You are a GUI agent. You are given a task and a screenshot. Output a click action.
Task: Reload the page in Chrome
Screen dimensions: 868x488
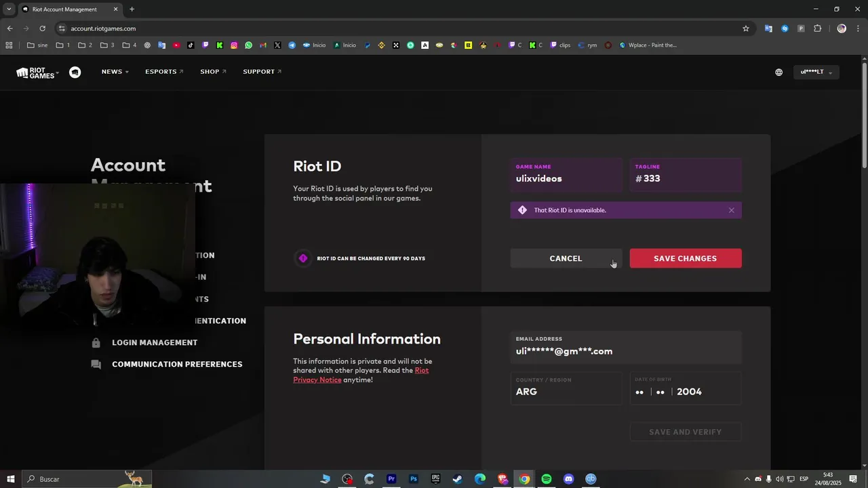pyautogui.click(x=42, y=28)
